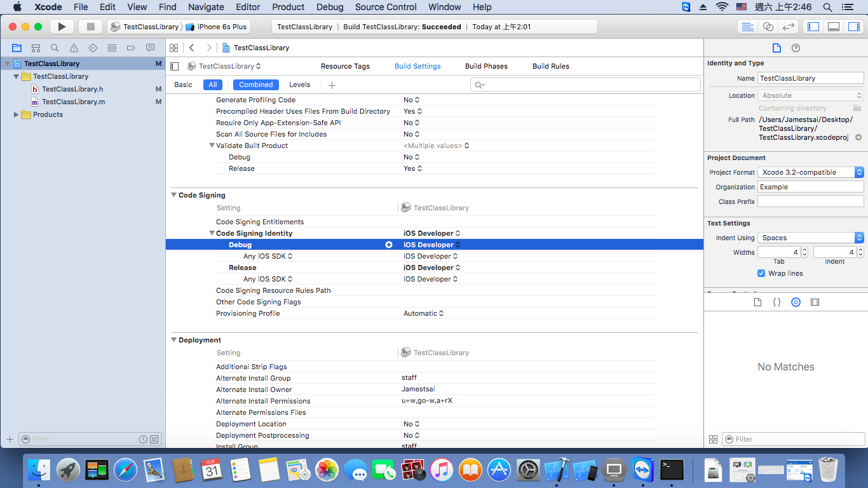Select TestClassLibrary.m in navigator
The image size is (868, 488).
pyautogui.click(x=73, y=102)
